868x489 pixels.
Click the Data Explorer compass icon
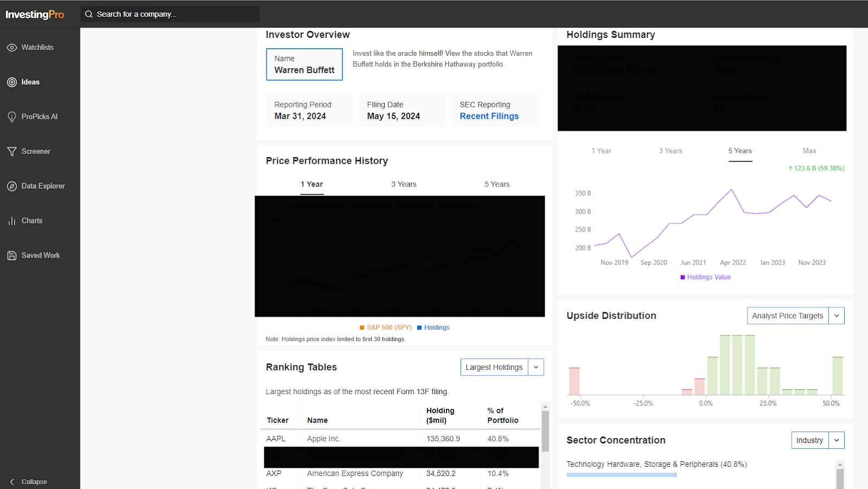point(12,186)
